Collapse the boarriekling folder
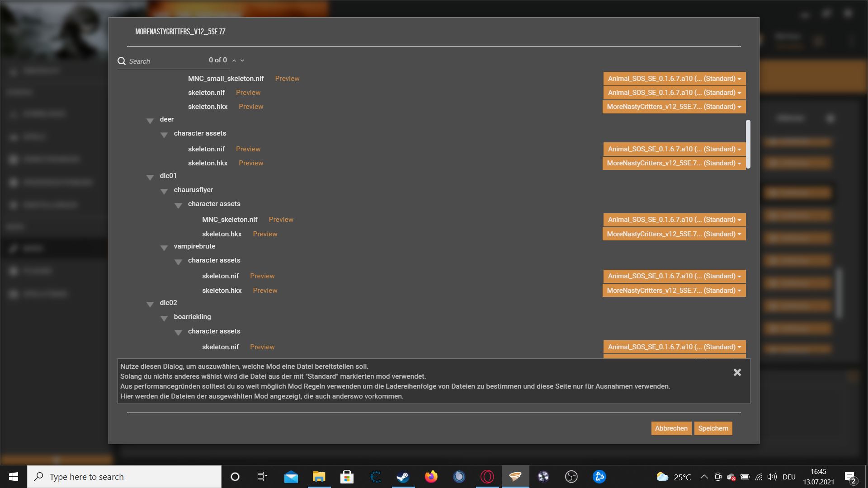 (x=164, y=318)
